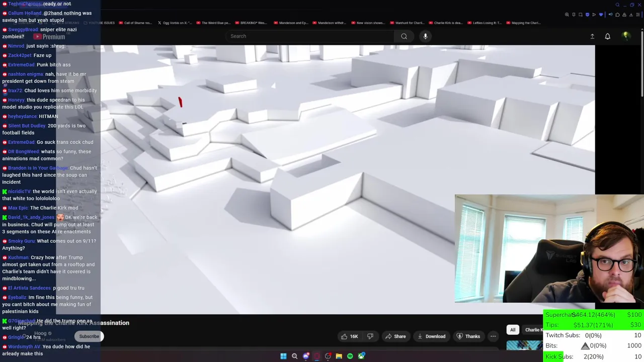This screenshot has height=362, width=644.
Task: Switch to 'Charlie Kirk is dea...' tab
Action: [446, 23]
